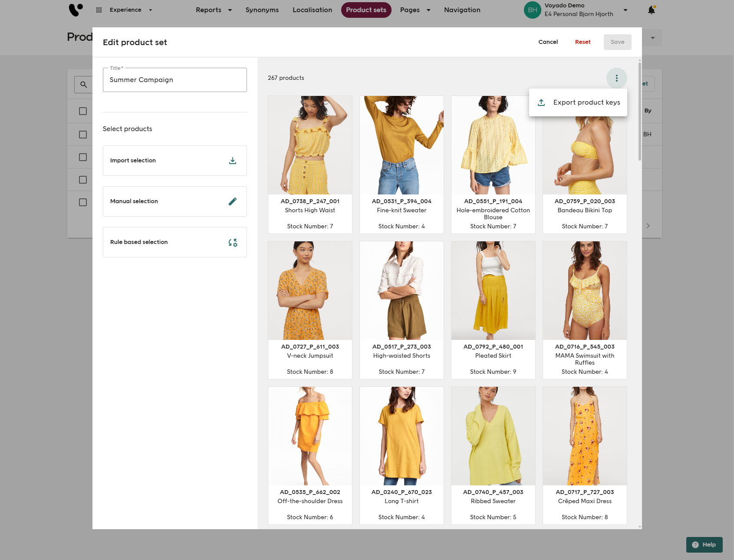This screenshot has width=734, height=560.
Task: Click the Title input field
Action: (174, 80)
